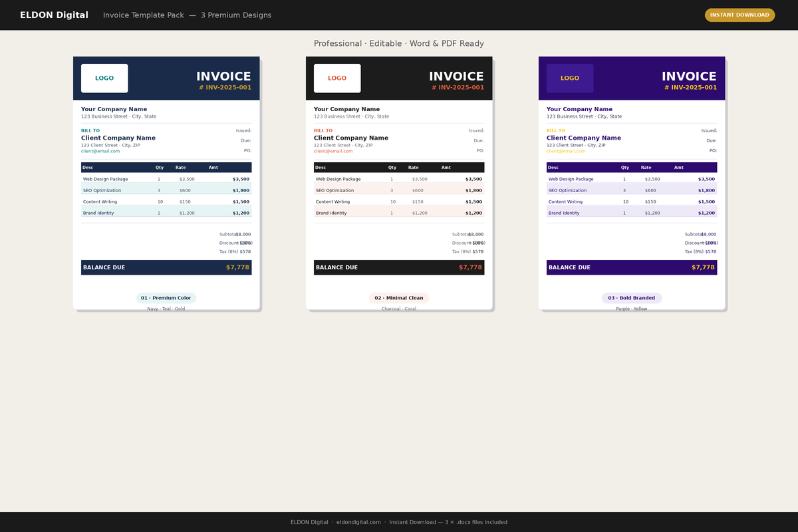Click 'Brand Identity' in purple invoice
The width and height of the screenshot is (798, 532).
click(564, 213)
